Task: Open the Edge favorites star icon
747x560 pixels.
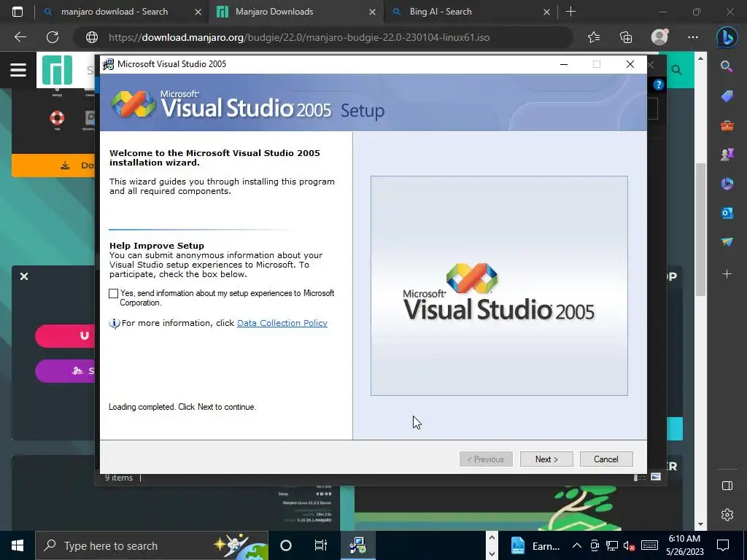Action: [594, 37]
